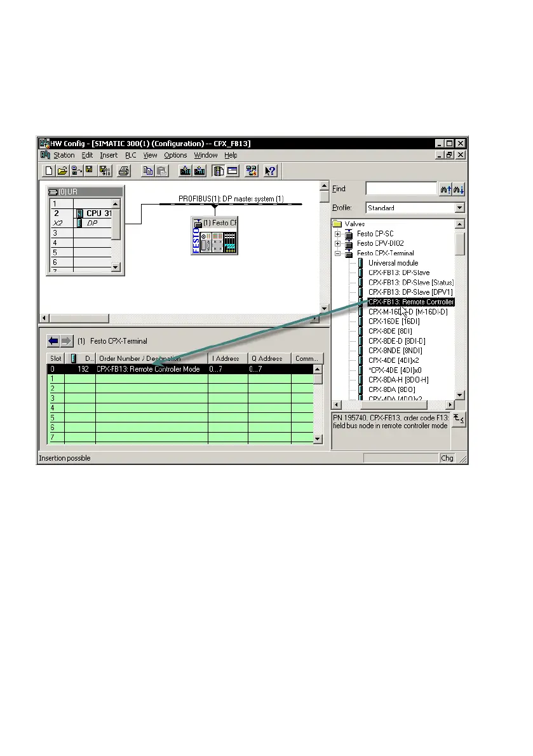Open the Window menu
This screenshot has height=756, width=533.
206,155
